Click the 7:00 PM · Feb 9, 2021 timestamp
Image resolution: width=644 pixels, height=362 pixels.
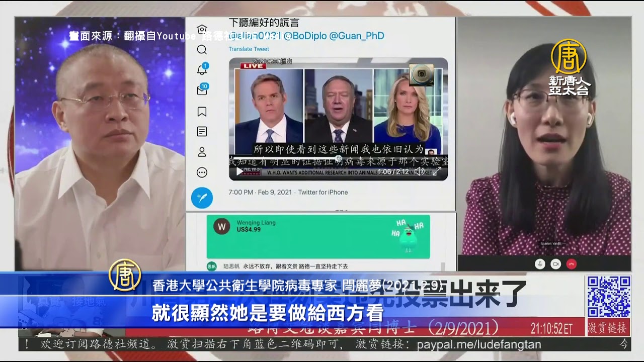coord(261,192)
